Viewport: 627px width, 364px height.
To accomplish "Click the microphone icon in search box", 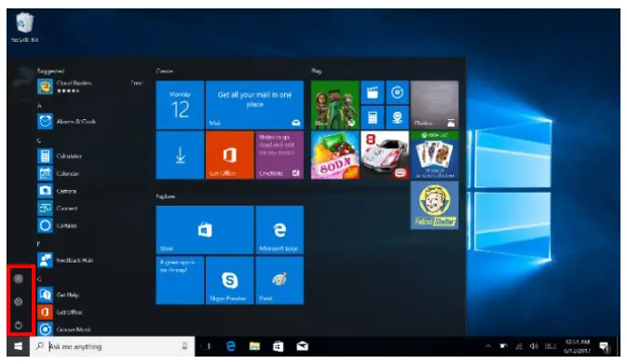I will [184, 346].
